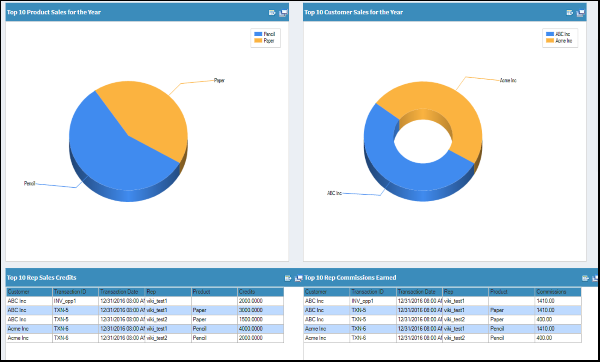Click 2000.0000 in INV_opp1 credits row
600x362 pixels.
tap(261, 301)
